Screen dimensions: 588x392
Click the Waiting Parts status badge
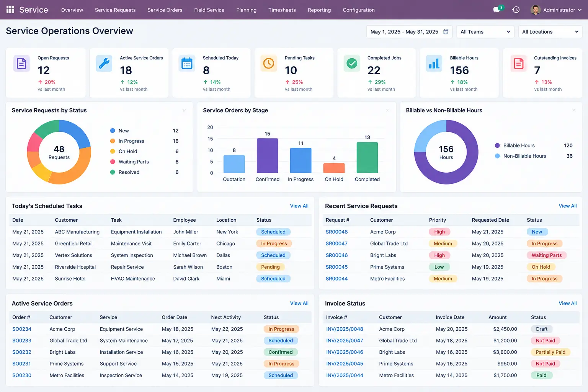click(x=547, y=255)
